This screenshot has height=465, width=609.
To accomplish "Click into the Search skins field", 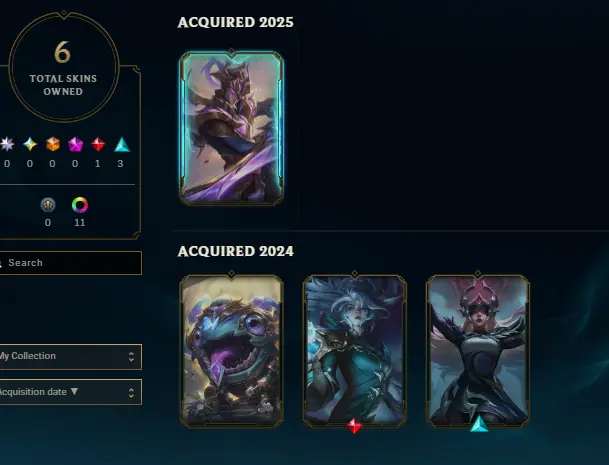I will tap(70, 263).
